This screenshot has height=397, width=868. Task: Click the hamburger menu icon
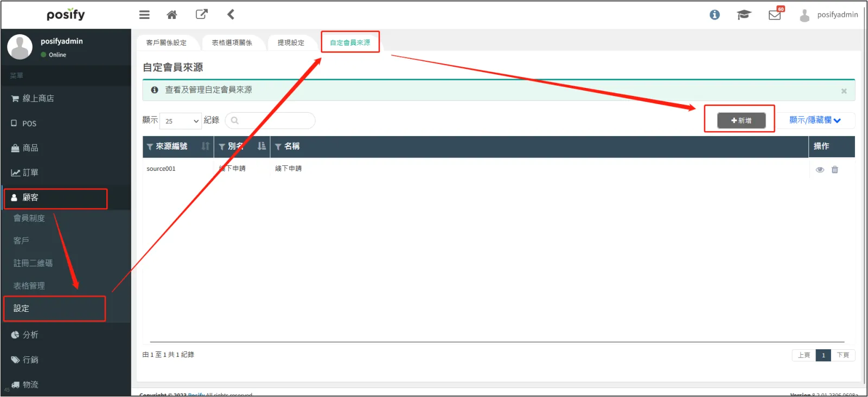[144, 15]
